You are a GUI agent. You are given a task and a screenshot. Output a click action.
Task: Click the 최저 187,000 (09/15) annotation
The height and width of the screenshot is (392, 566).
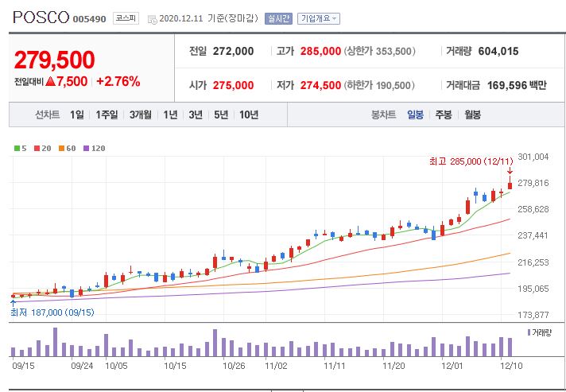coord(52,312)
